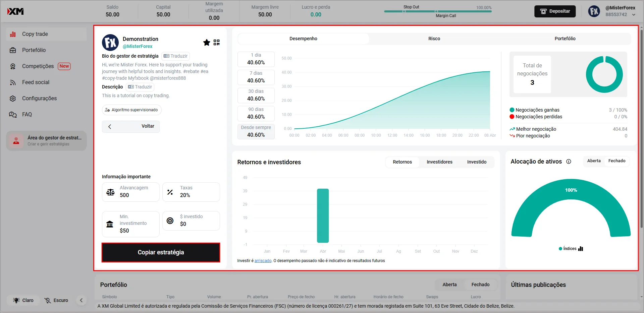The image size is (644, 313).
Task: Click the XM logo
Action: tap(16, 11)
